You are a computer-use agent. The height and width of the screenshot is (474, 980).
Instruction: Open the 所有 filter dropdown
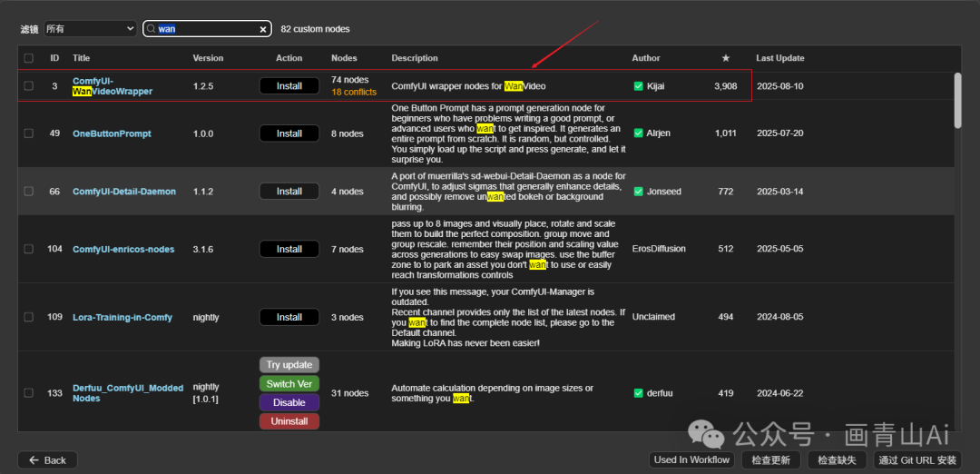(90, 29)
